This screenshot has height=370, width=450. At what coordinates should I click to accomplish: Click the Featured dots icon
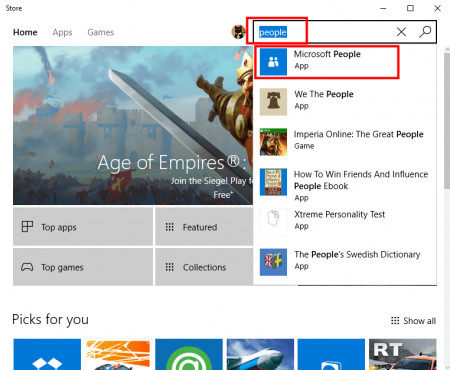point(170,227)
